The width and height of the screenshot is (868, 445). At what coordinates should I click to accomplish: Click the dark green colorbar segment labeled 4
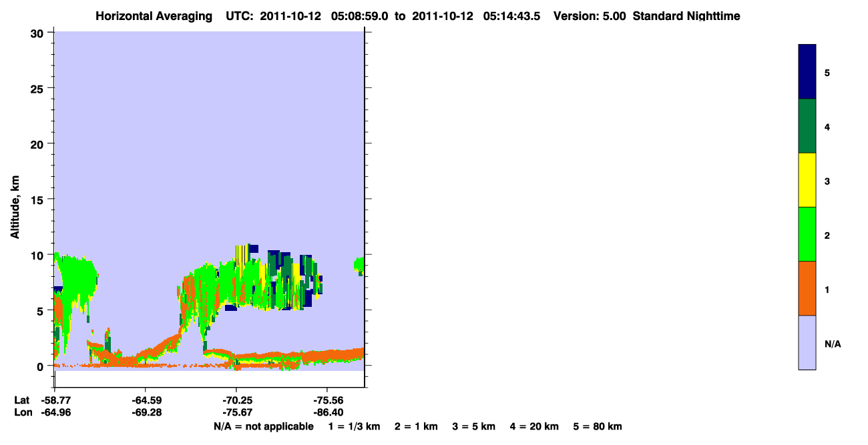click(807, 126)
